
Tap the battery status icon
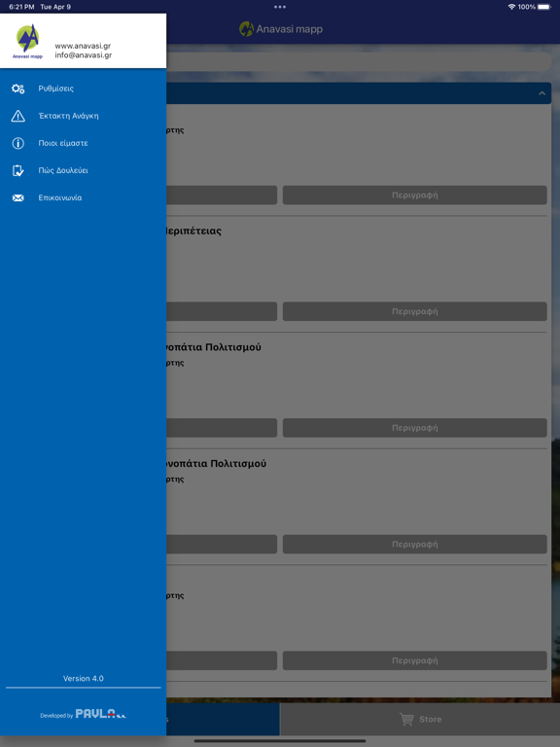(x=543, y=7)
